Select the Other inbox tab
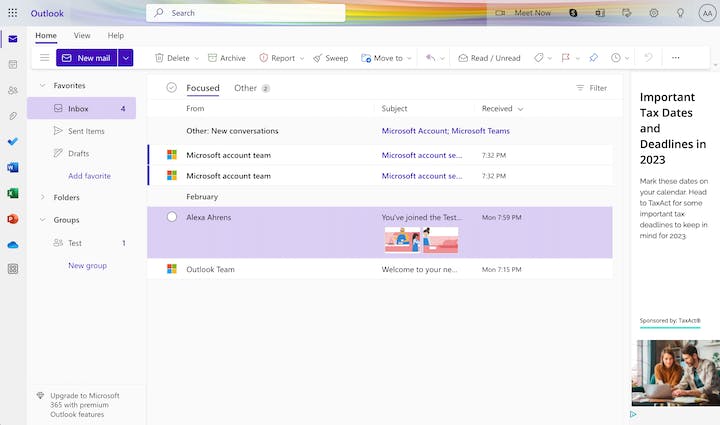Image resolution: width=720 pixels, height=425 pixels. (x=252, y=88)
